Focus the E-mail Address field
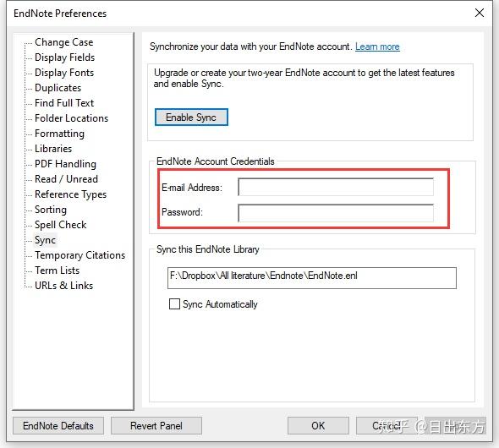The width and height of the screenshot is (499, 448). (x=336, y=187)
